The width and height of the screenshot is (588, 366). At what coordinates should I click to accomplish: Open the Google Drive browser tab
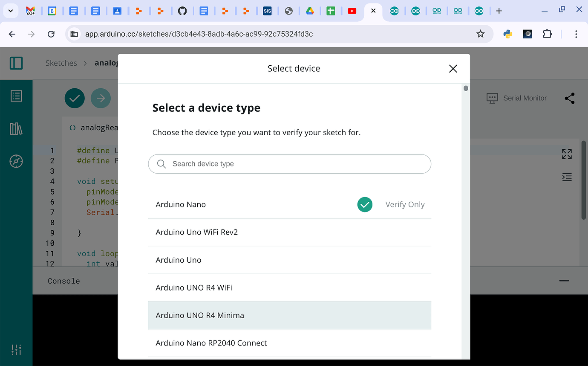pos(310,11)
